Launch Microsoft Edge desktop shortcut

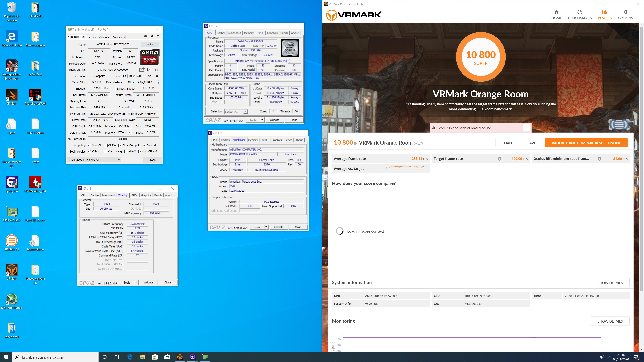[x=12, y=39]
